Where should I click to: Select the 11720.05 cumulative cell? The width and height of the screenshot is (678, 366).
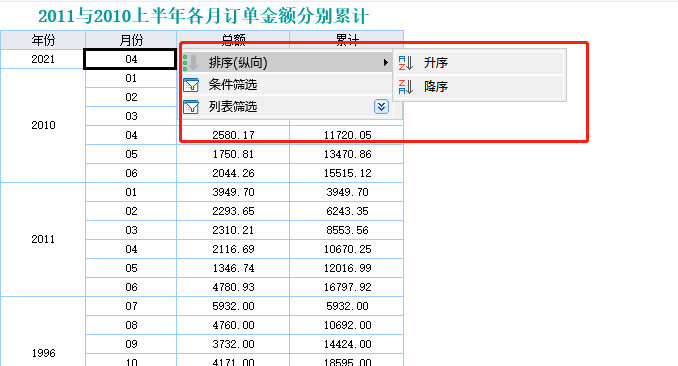[347, 135]
